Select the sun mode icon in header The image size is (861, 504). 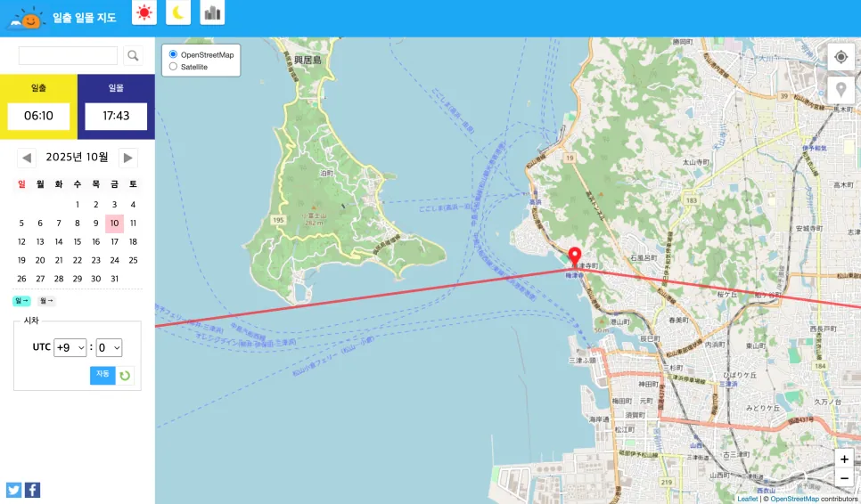point(144,12)
